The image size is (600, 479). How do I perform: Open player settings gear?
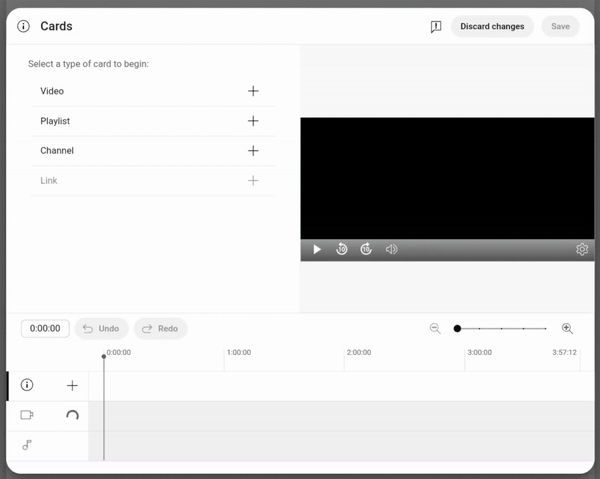[582, 249]
